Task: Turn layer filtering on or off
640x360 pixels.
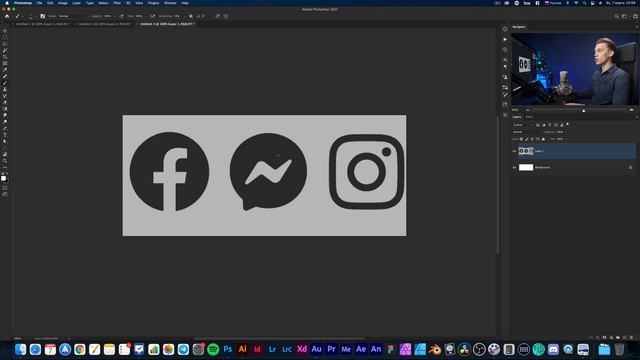Action: pyautogui.click(x=567, y=124)
